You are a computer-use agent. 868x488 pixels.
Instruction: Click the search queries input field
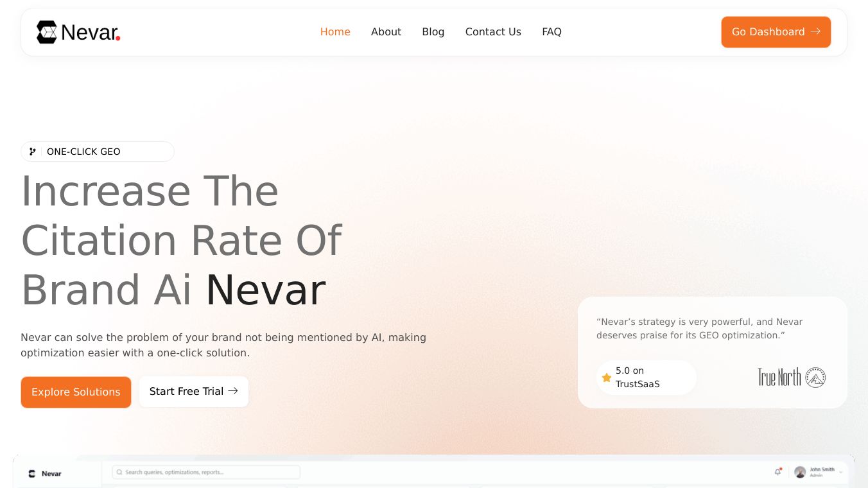point(205,472)
